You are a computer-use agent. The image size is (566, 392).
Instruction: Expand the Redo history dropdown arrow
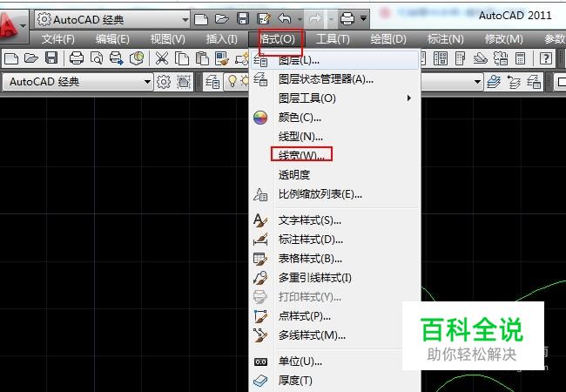tap(331, 19)
